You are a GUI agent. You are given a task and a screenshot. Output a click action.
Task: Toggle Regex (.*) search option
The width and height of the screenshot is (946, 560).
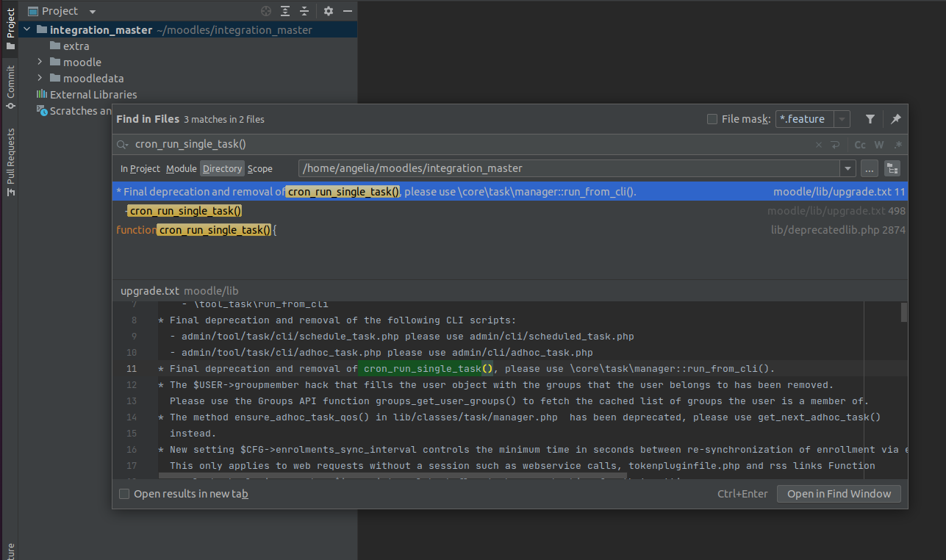click(x=897, y=145)
